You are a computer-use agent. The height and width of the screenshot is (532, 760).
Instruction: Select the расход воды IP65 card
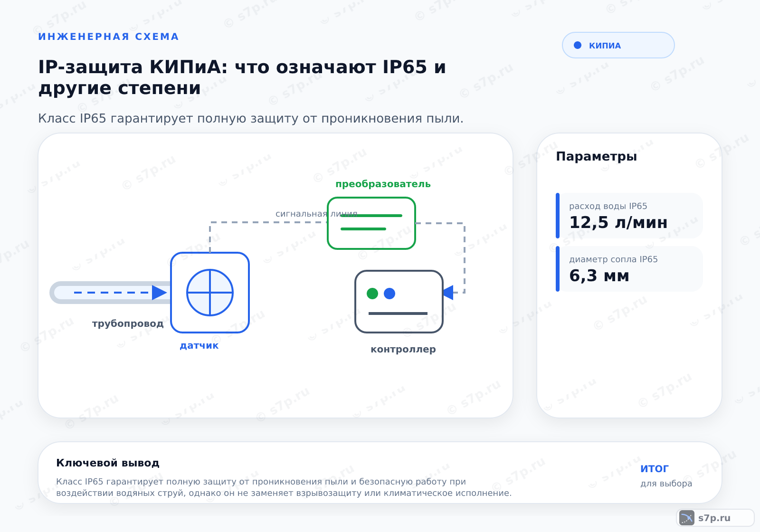(x=629, y=216)
